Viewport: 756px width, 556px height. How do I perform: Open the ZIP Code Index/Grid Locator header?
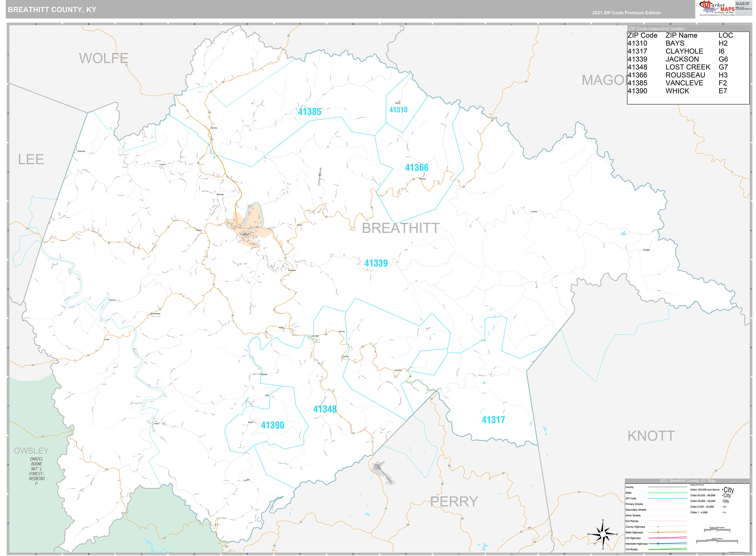click(656, 28)
